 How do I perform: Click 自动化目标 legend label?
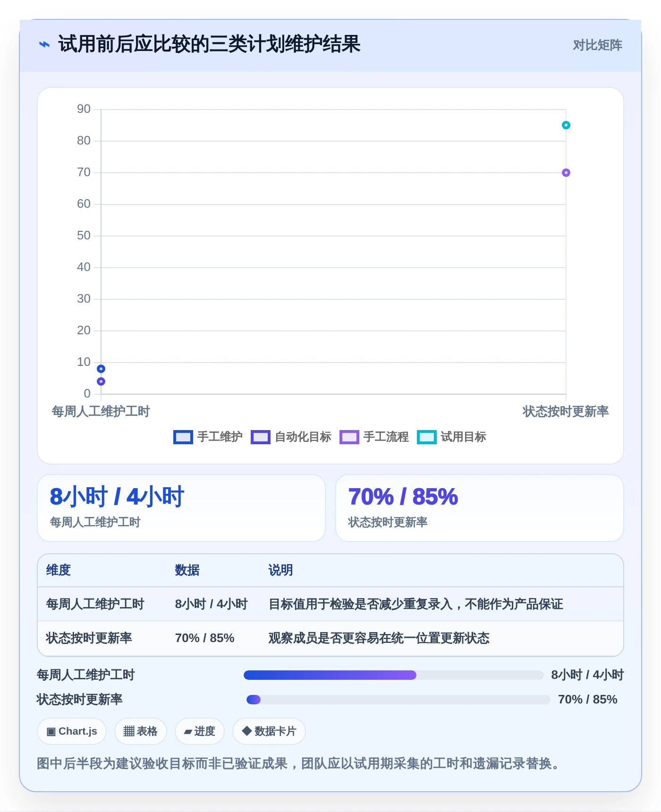pos(303,437)
